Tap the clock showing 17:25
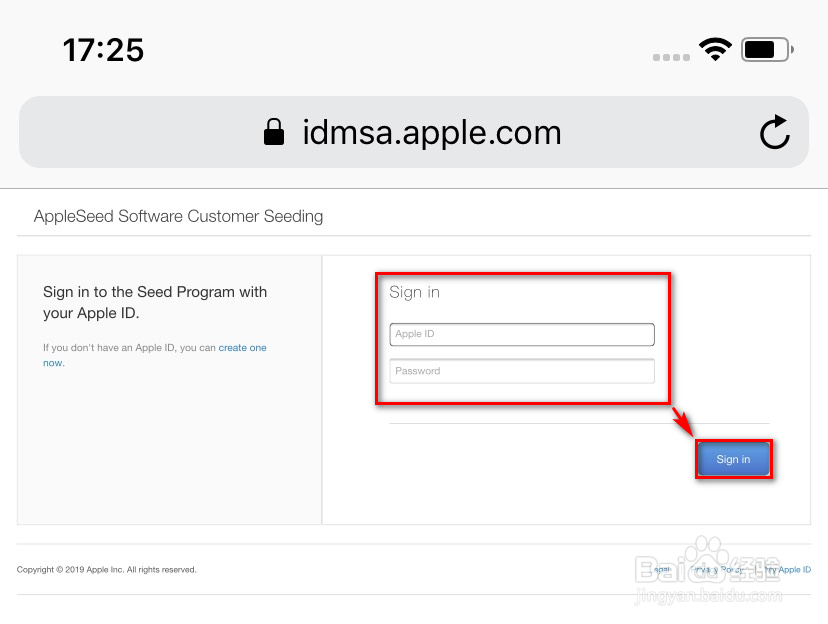Image resolution: width=828 pixels, height=624 pixels. click(x=103, y=49)
